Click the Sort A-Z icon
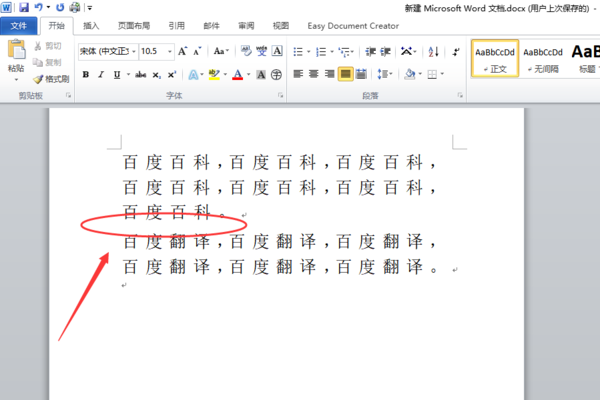Image resolution: width=600 pixels, height=400 pixels. tap(433, 52)
